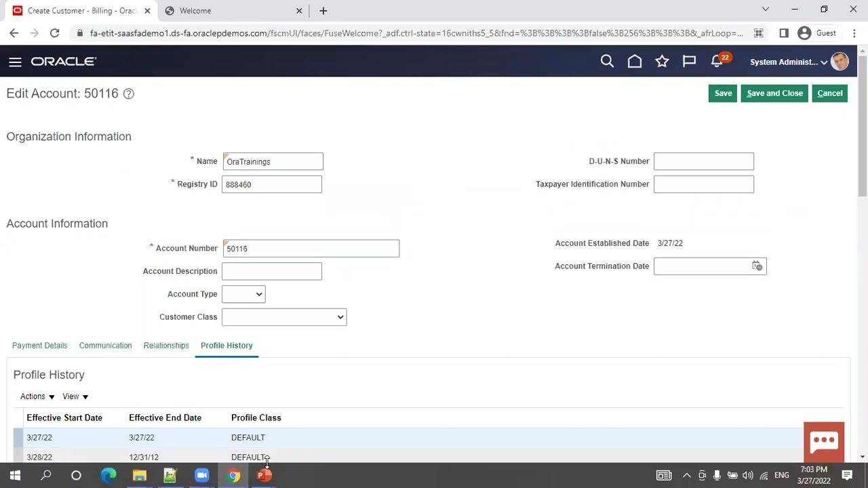Open Favorites star icon
This screenshot has height=488, width=868.
[x=662, y=62]
